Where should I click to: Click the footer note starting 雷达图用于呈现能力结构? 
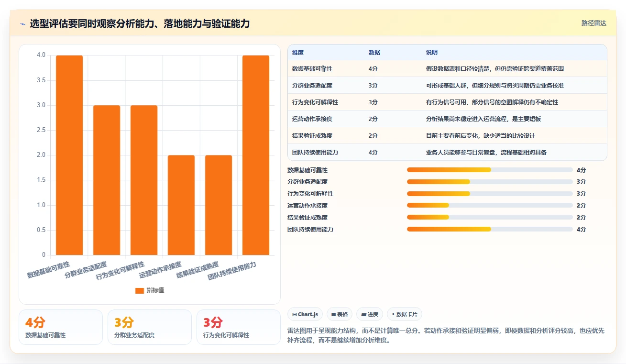pos(446,336)
